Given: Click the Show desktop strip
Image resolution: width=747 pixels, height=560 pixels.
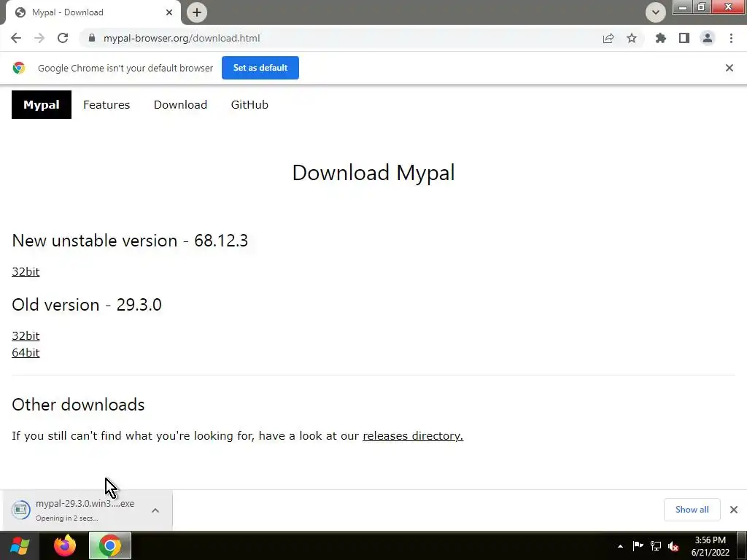Looking at the screenshot, I should 741,545.
